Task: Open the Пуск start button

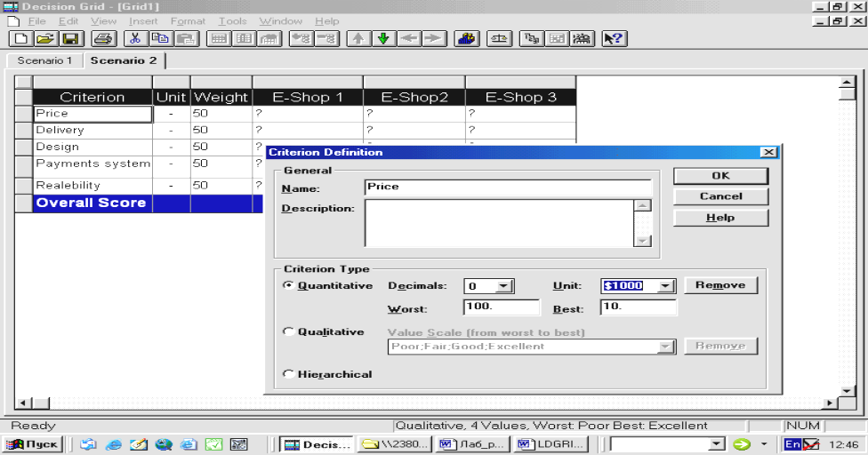Action: [32, 444]
